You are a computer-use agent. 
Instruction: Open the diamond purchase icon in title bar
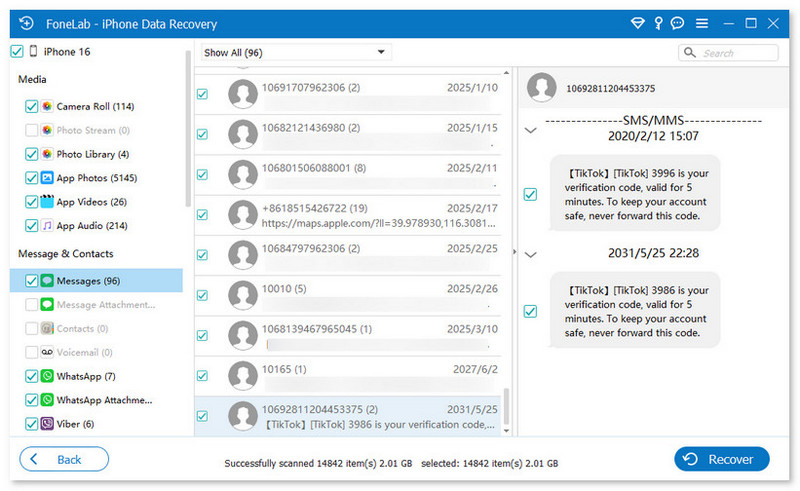point(637,23)
